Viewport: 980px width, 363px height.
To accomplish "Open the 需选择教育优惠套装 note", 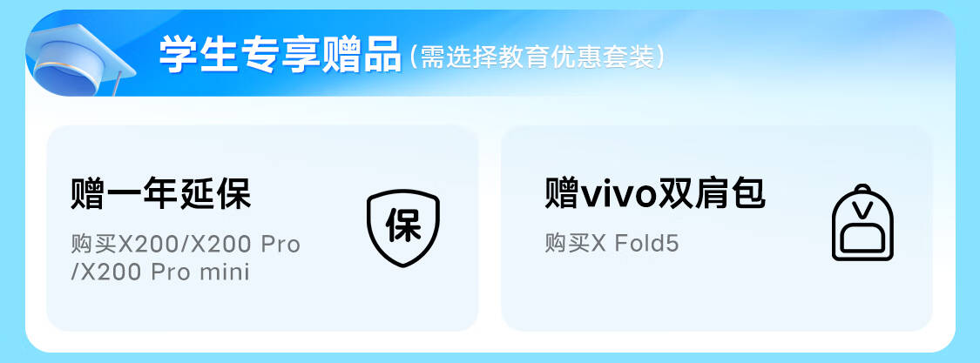I will pos(537,57).
